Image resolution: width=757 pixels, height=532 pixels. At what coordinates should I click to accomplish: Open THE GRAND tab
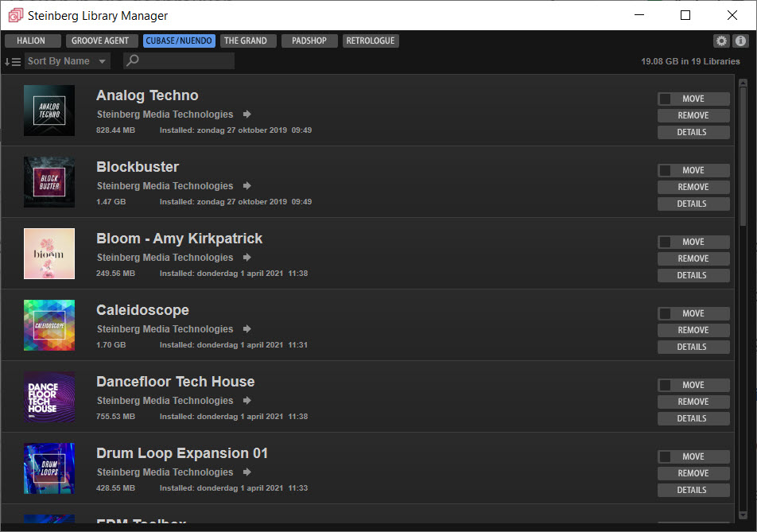248,41
